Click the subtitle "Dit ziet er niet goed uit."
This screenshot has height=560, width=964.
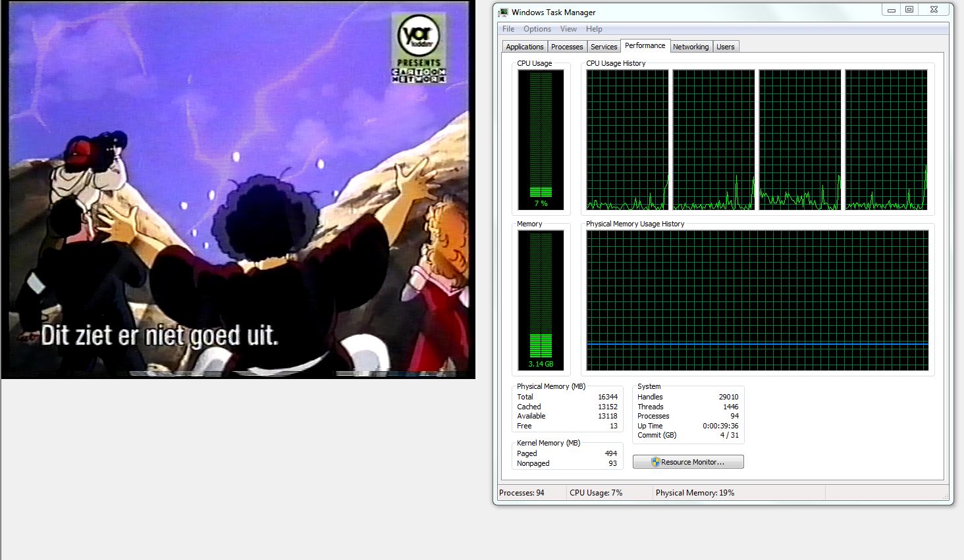(159, 336)
